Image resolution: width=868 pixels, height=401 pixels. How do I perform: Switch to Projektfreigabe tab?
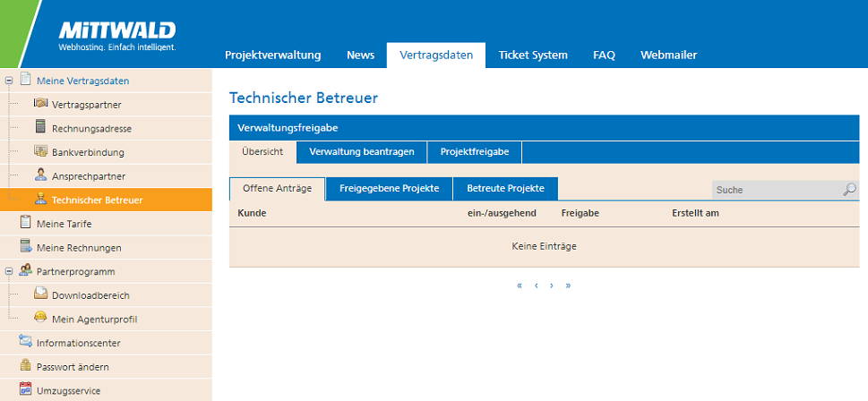475,152
